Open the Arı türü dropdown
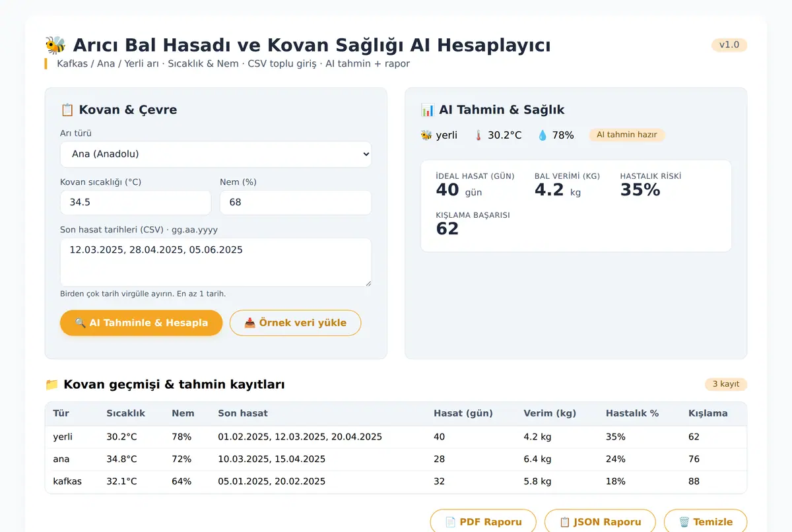 [x=216, y=154]
